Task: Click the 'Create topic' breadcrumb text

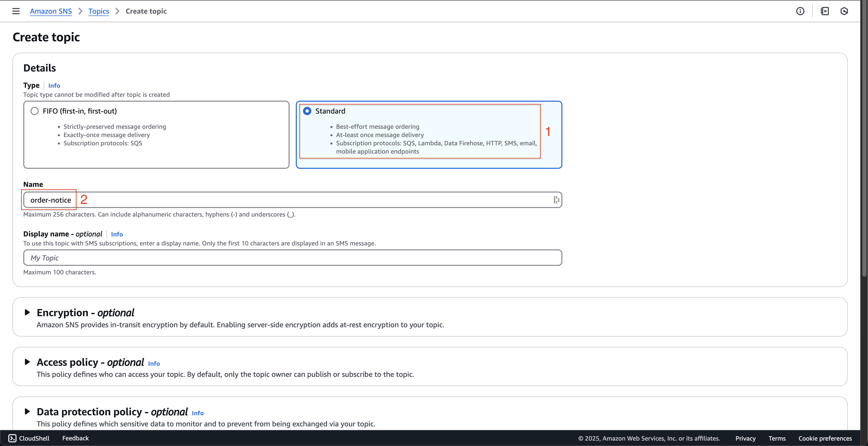Action: [146, 11]
